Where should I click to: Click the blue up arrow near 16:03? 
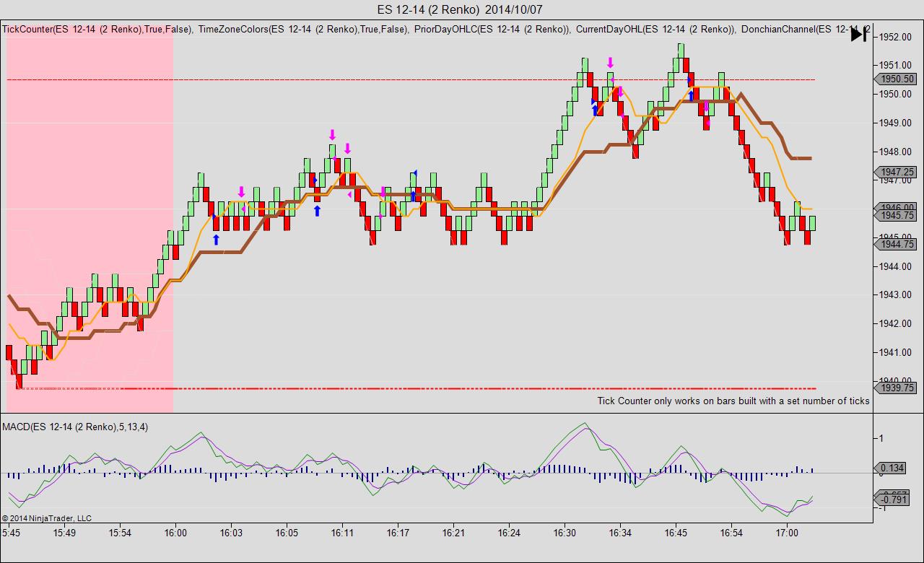click(x=216, y=240)
